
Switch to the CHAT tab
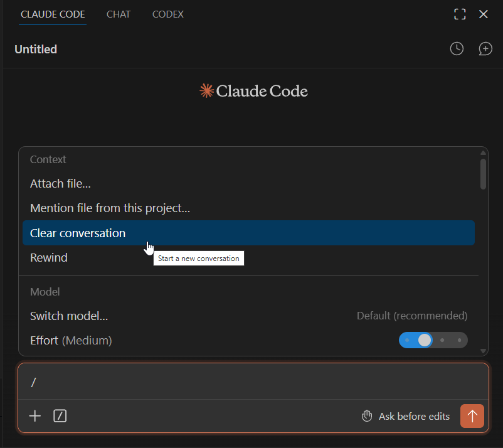pyautogui.click(x=119, y=14)
